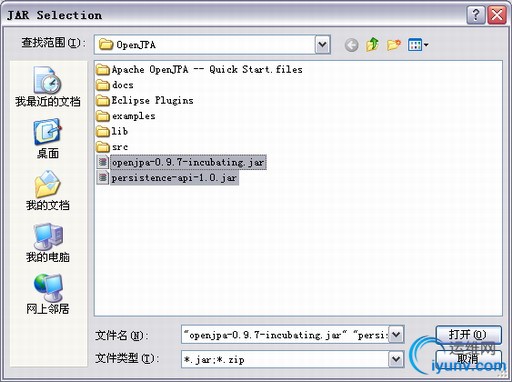
Task: Select the src folder icon
Action: point(103,147)
